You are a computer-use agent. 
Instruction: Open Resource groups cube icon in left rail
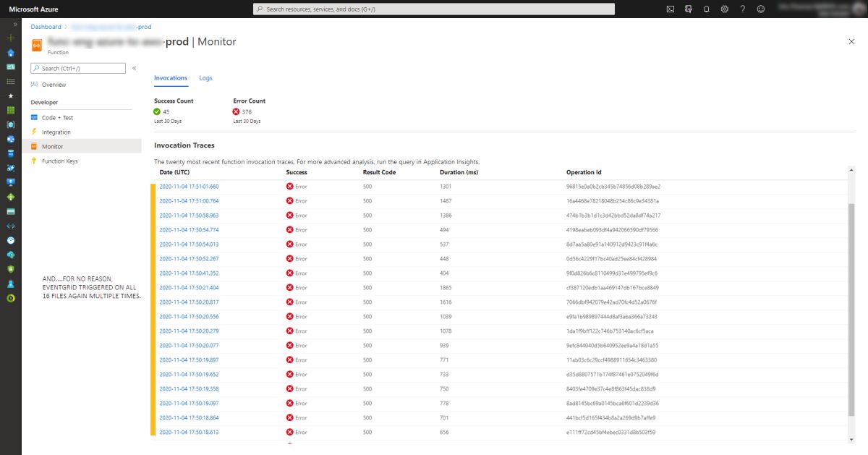pyautogui.click(x=10, y=124)
